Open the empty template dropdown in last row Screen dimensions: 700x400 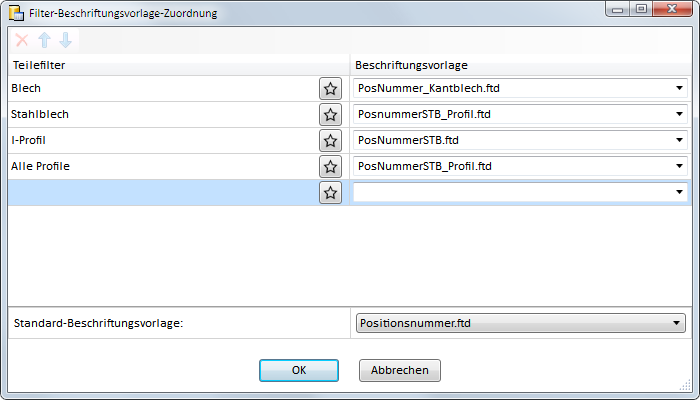(x=520, y=192)
